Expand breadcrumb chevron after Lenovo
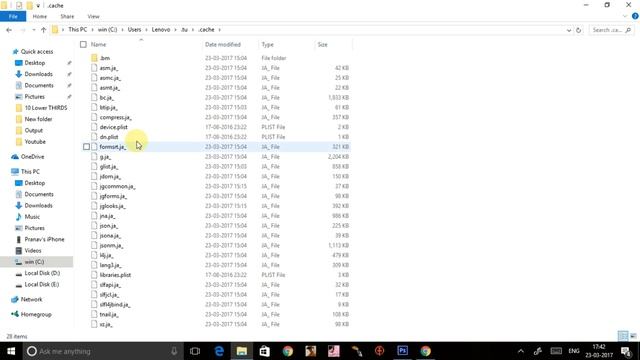 [176, 30]
